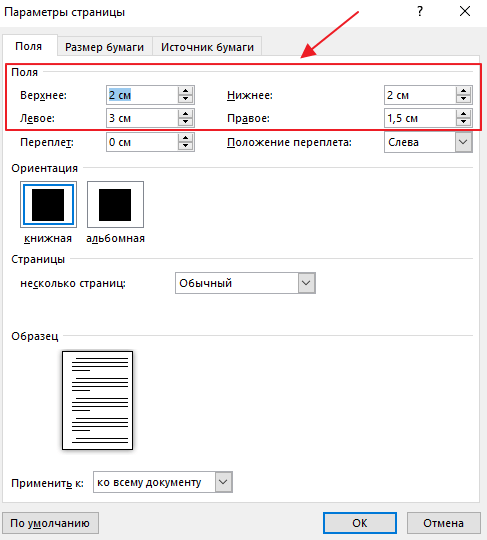The image size is (487, 540).
Task: Switch to the Источник бумаги tab
Action: pyautogui.click(x=207, y=47)
